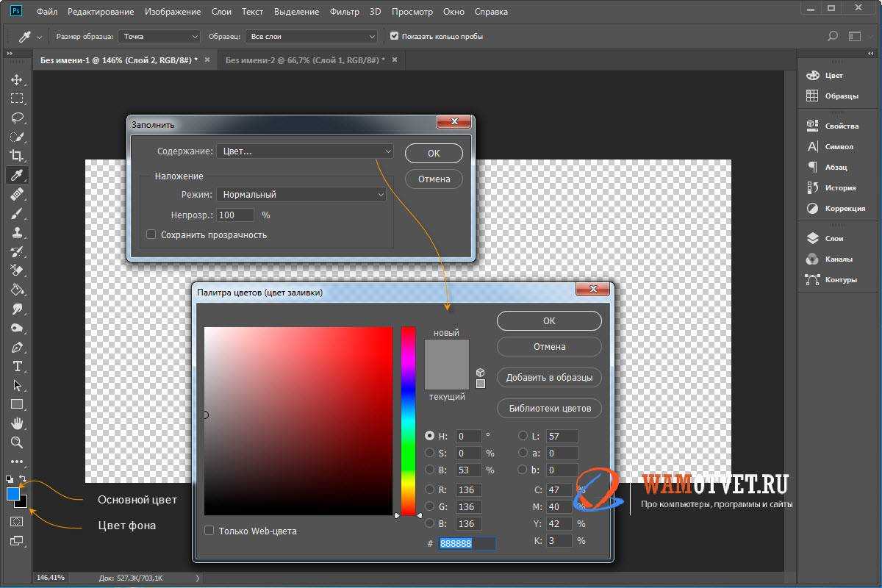The height and width of the screenshot is (588, 882).
Task: Click OK in Заполнить dialog
Action: (434, 153)
